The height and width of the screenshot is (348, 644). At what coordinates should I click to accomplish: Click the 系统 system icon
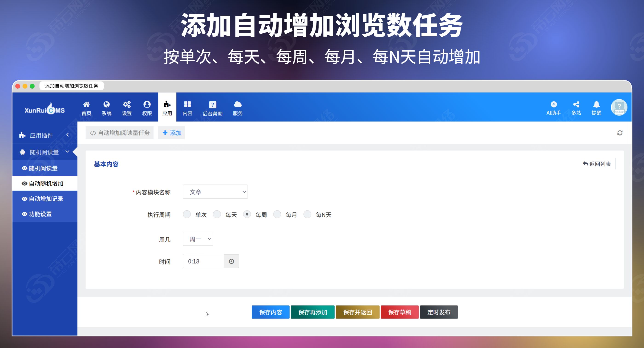click(x=106, y=107)
